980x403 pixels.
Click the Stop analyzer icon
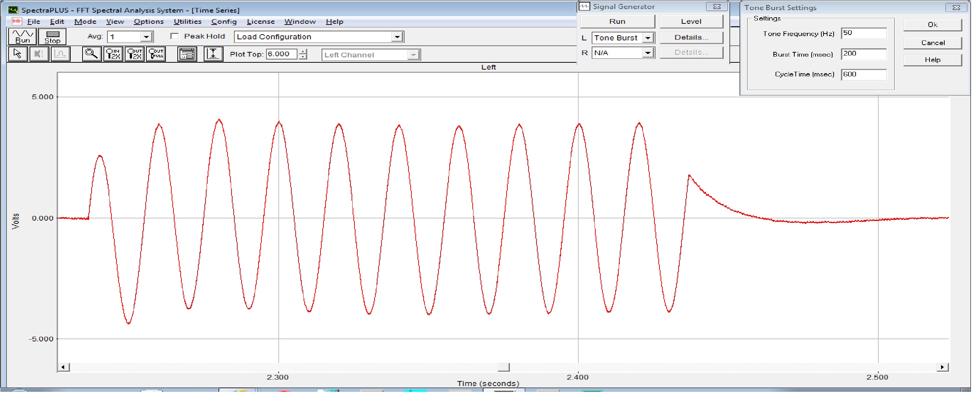[x=52, y=36]
